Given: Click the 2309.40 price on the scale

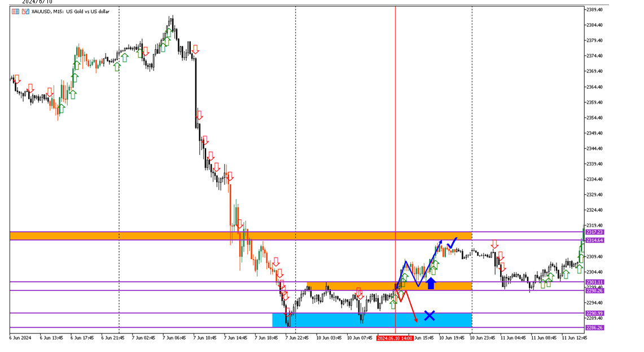Looking at the screenshot, I should [594, 257].
